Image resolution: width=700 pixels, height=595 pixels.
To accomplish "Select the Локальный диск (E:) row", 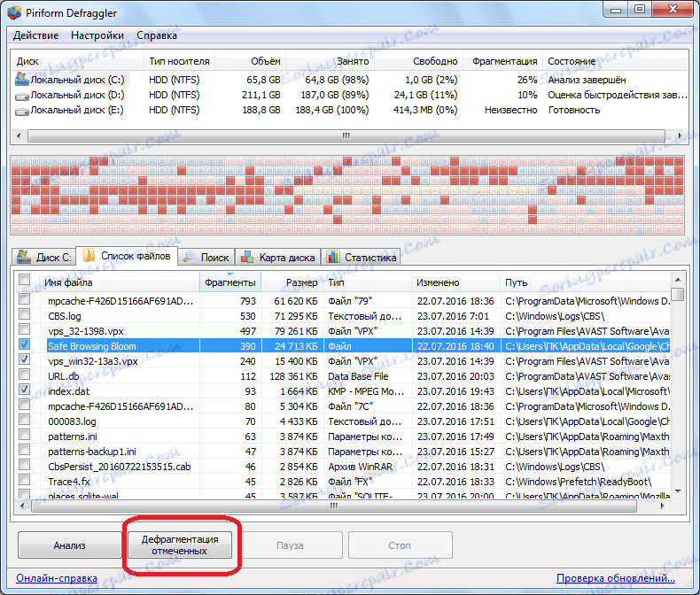I will [351, 110].
